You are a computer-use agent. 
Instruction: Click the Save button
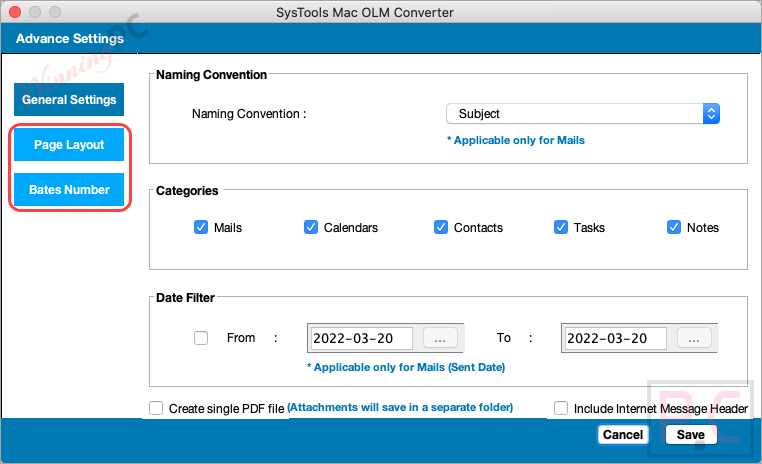click(x=691, y=434)
